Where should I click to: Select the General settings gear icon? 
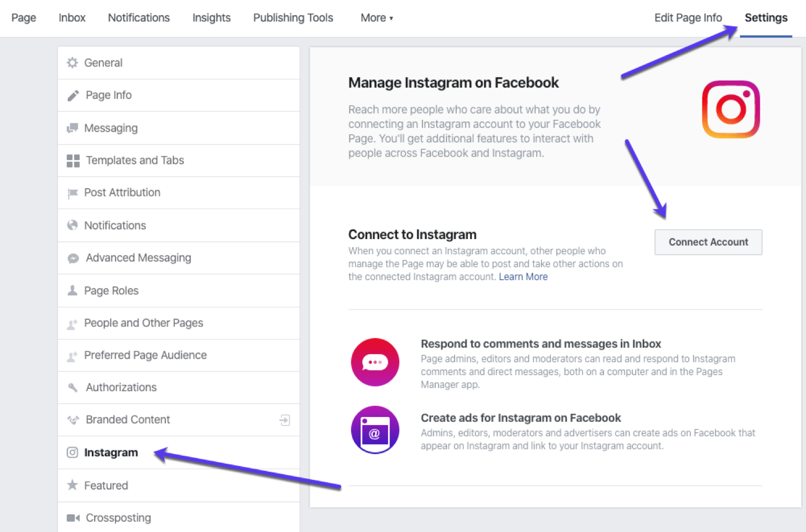click(x=73, y=62)
